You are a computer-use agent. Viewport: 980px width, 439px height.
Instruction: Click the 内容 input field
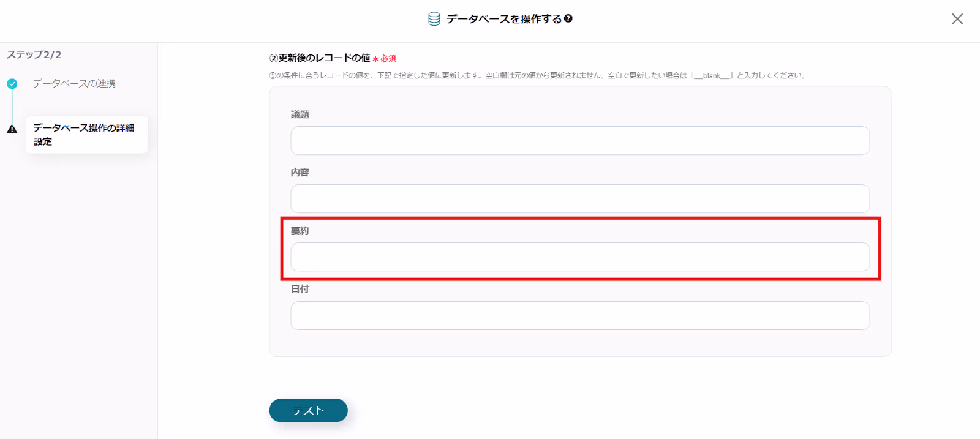(x=580, y=199)
